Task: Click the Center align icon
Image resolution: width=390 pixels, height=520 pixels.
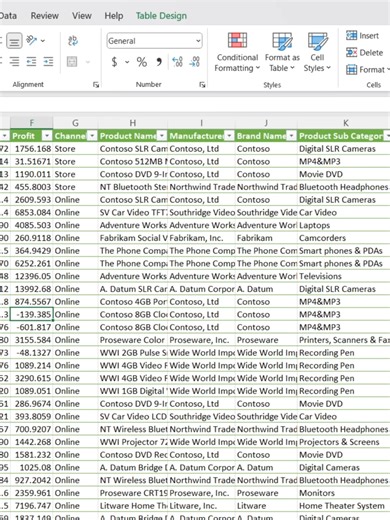Action: coord(14,62)
